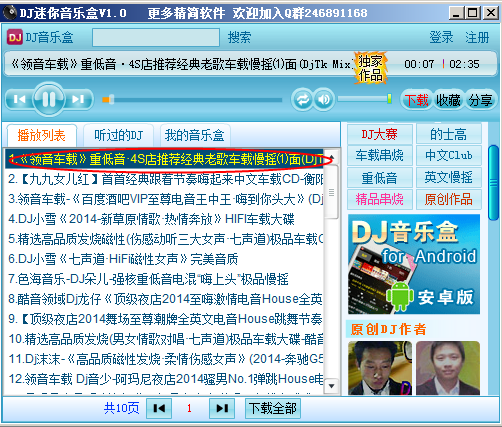Select track 2 【九九女儿红】
The height and width of the screenshot is (427, 502).
pos(164,179)
